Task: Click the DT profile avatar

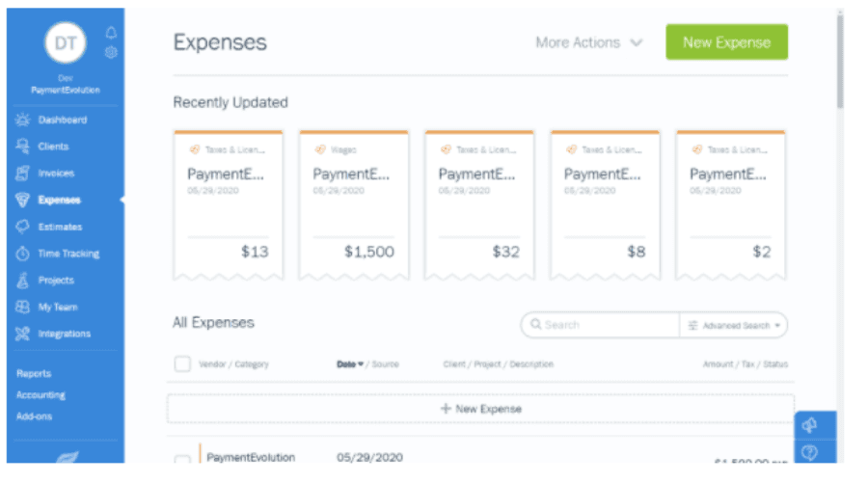Action: coord(66,43)
